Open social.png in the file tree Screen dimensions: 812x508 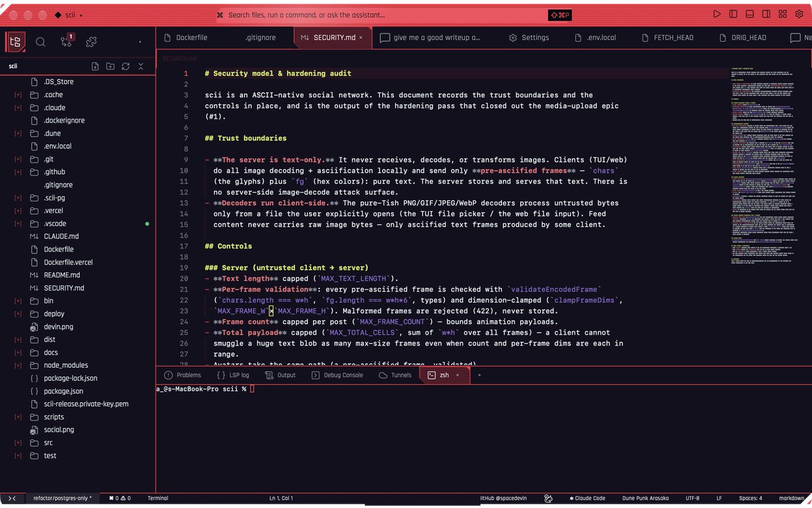59,429
